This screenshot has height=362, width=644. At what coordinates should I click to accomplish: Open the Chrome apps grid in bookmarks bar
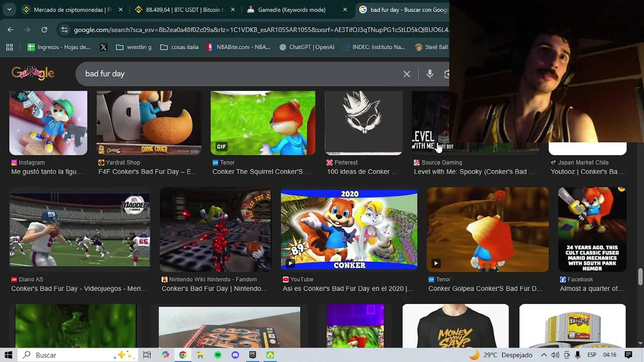(x=9, y=47)
